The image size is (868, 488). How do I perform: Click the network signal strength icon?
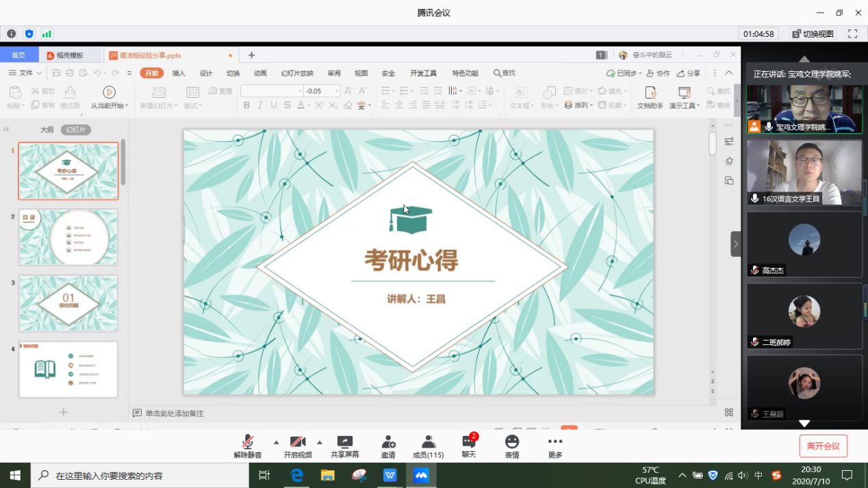click(47, 34)
